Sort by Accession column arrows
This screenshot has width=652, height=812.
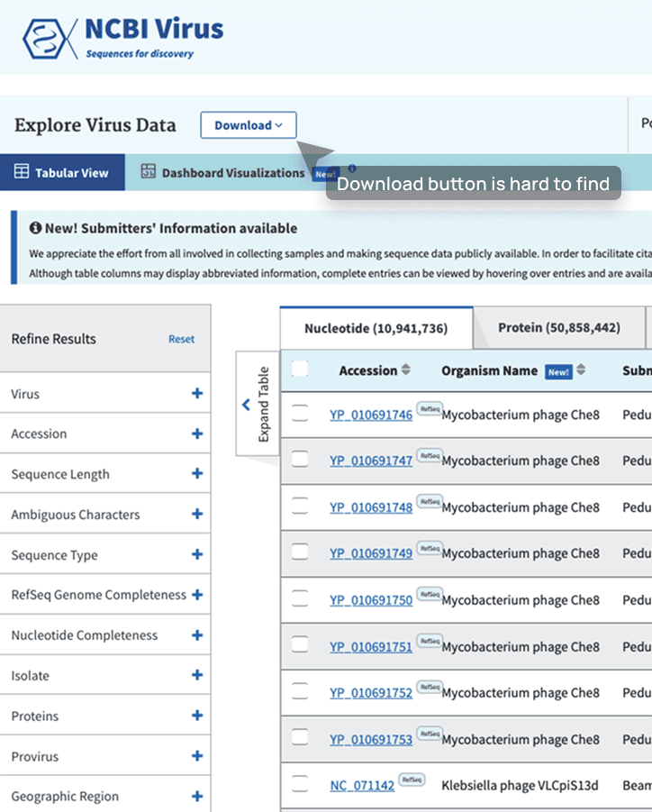[405, 370]
